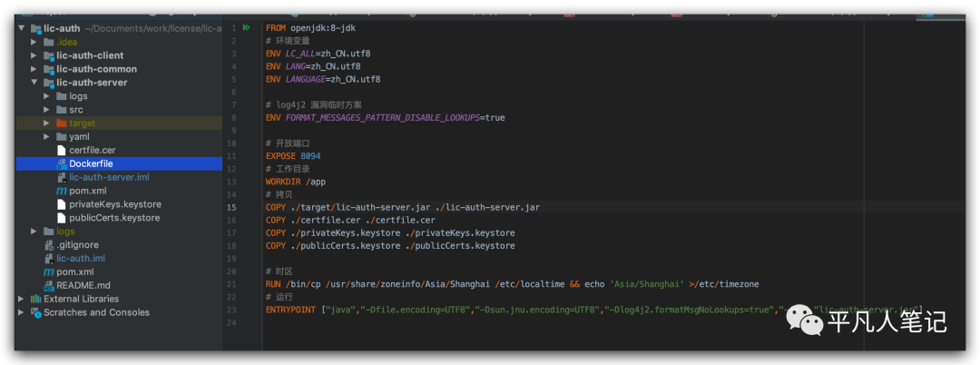Select the lic-auth-common module
The width and height of the screenshot is (980, 365).
[x=96, y=69]
